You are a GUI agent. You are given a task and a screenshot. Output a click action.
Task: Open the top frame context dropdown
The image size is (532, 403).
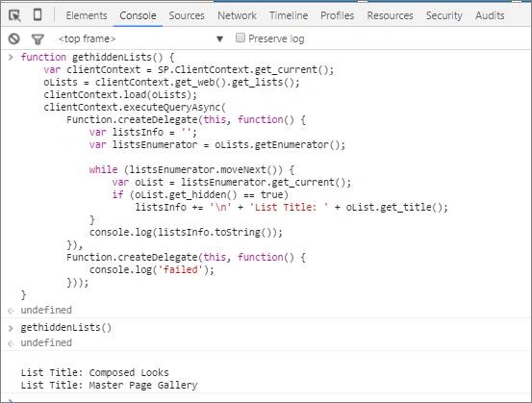[140, 39]
